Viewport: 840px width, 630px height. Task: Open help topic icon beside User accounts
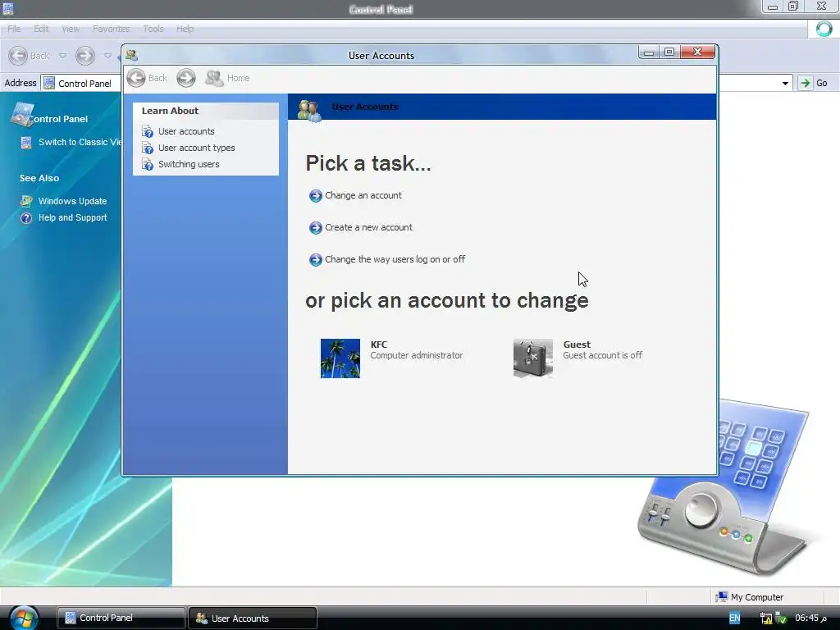[x=148, y=131]
